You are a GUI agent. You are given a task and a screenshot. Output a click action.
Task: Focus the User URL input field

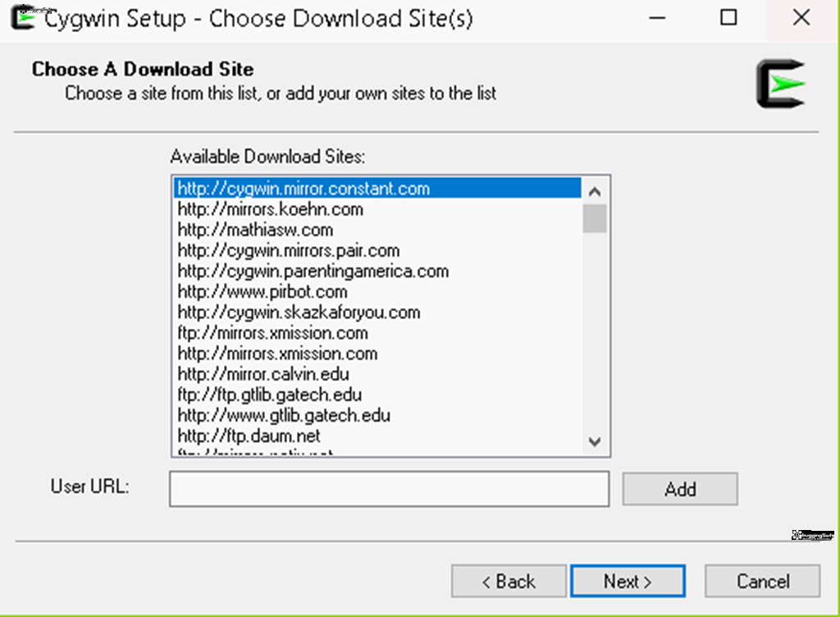(x=390, y=489)
